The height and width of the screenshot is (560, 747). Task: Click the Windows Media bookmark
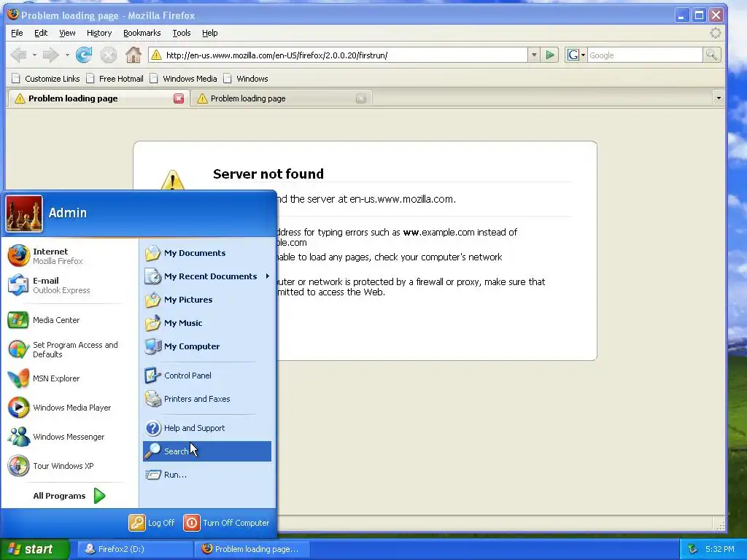pos(183,79)
